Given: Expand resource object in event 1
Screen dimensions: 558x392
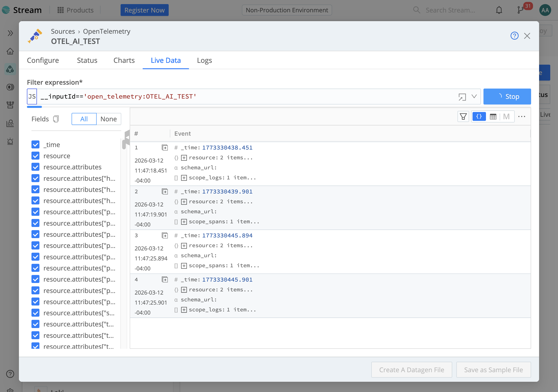Looking at the screenshot, I should (184, 158).
